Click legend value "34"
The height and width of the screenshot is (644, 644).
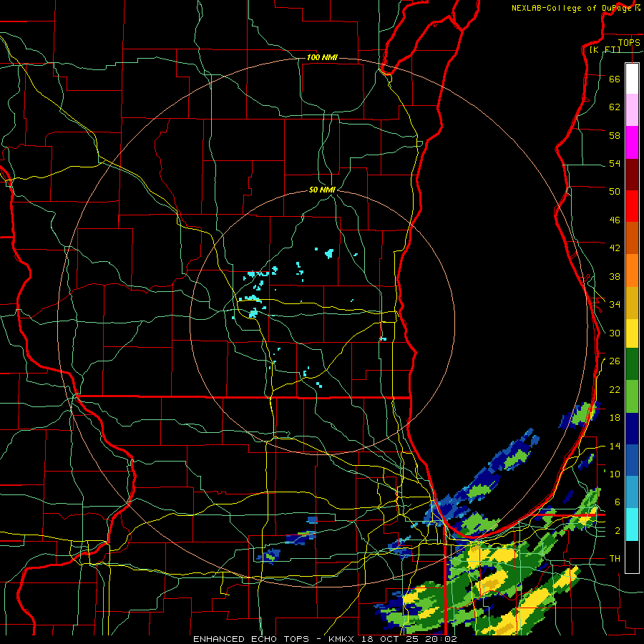(615, 304)
